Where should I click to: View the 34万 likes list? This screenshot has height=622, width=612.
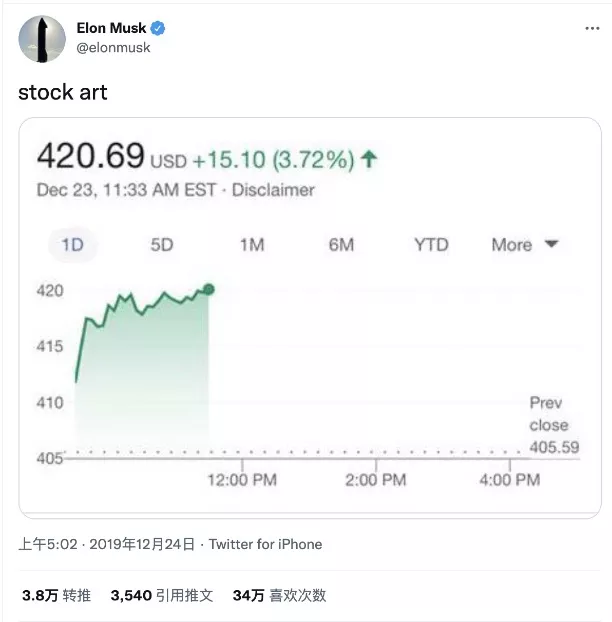279,595
